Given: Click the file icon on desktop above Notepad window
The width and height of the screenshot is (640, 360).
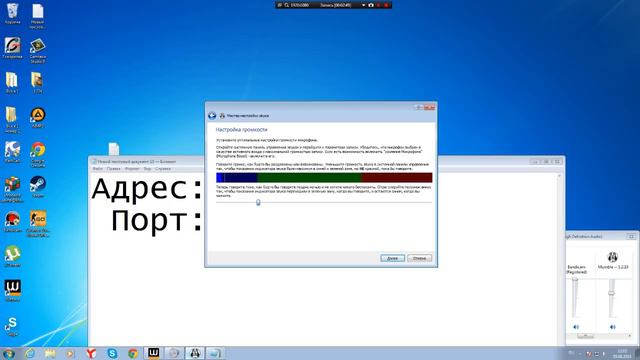Looking at the screenshot, I should coord(114,149).
